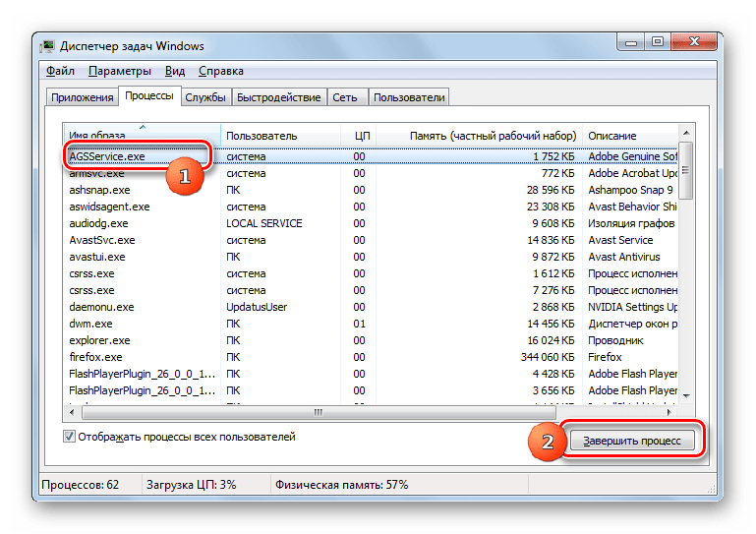Image resolution: width=756 pixels, height=534 pixels.
Task: Select the aswidsagent.exe process
Action: (371, 207)
